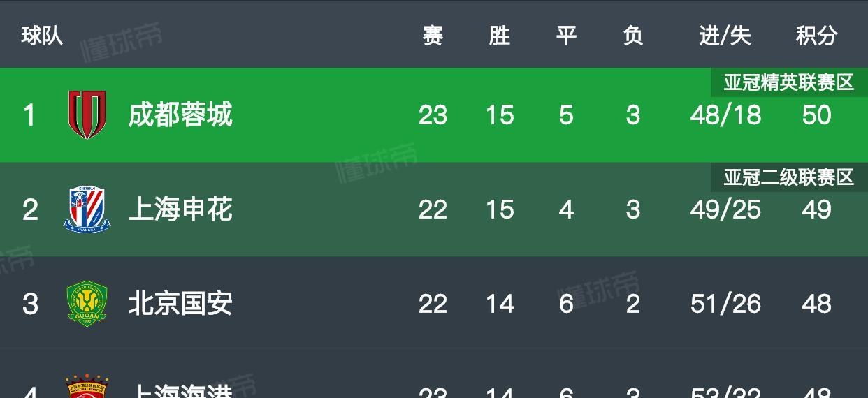The height and width of the screenshot is (398, 868).
Task: Open 成都蓉城 team name
Action: [180, 115]
